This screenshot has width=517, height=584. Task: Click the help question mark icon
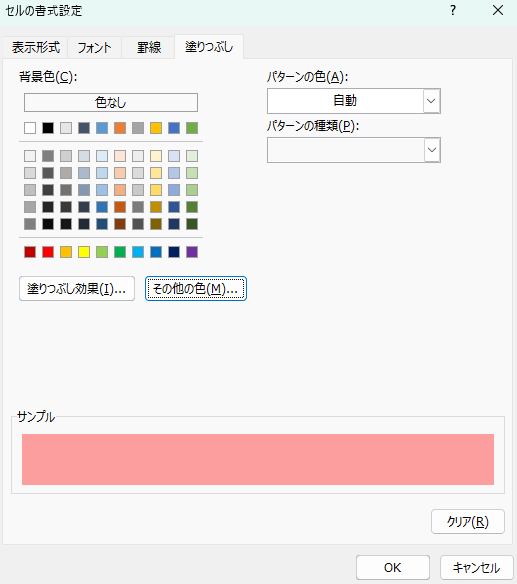453,10
